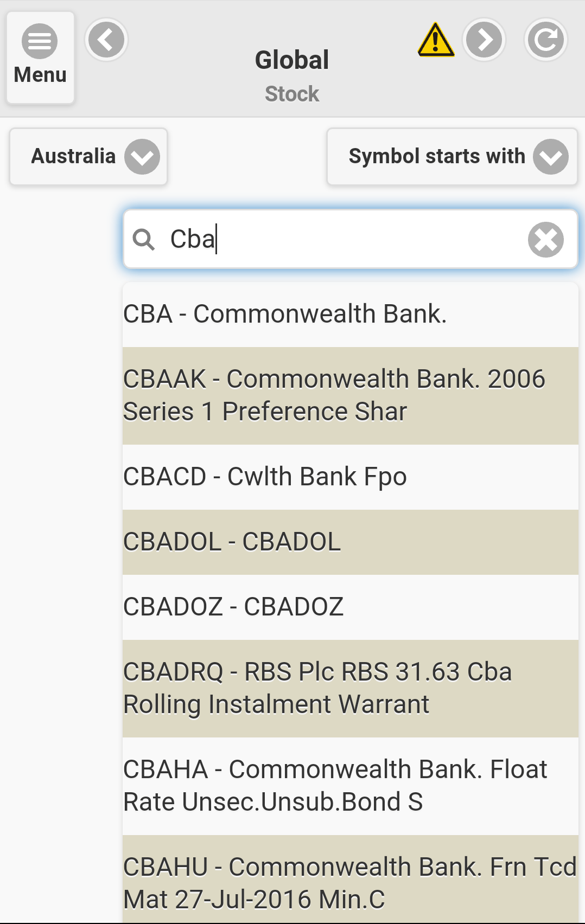Select CBAHU Frn Tcd result
This screenshot has width=585, height=924.
(350, 881)
